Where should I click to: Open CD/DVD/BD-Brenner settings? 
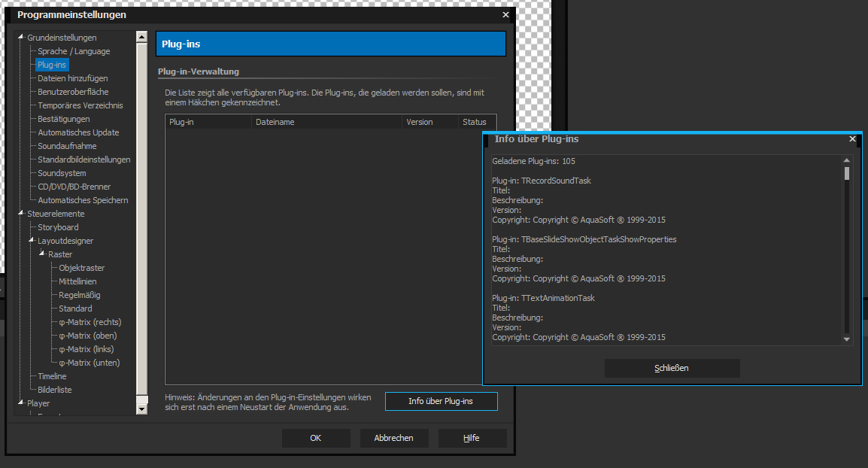(x=74, y=187)
